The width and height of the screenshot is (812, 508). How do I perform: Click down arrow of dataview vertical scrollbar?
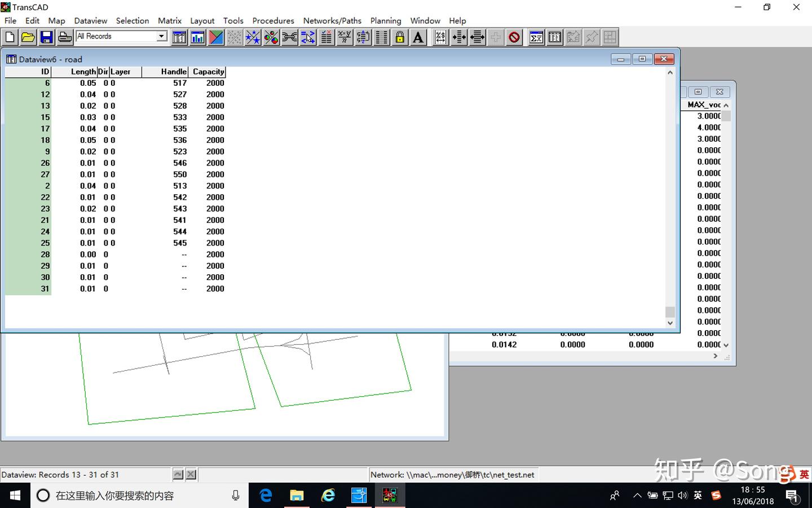click(670, 323)
